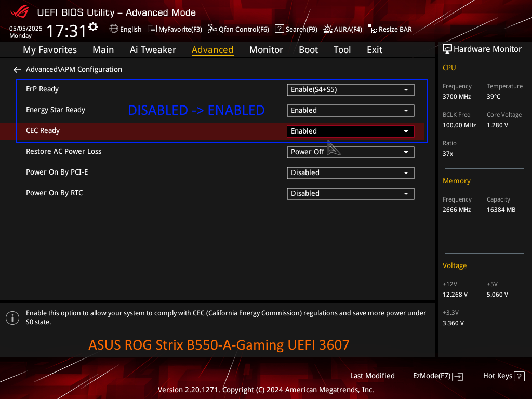Image resolution: width=532 pixels, height=399 pixels.
Task: Select the ErP Ready label
Action: pos(43,89)
